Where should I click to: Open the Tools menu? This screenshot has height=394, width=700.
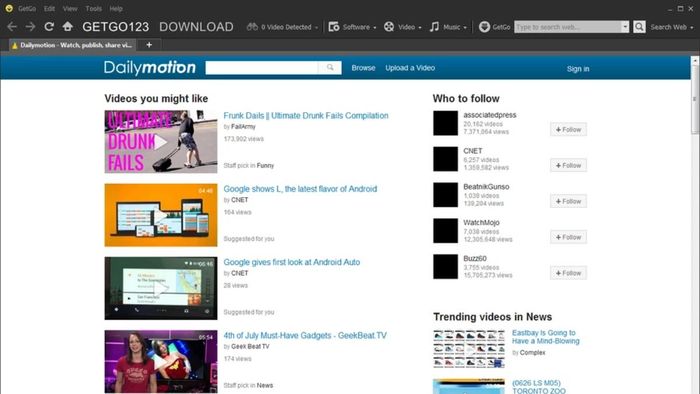click(x=93, y=8)
